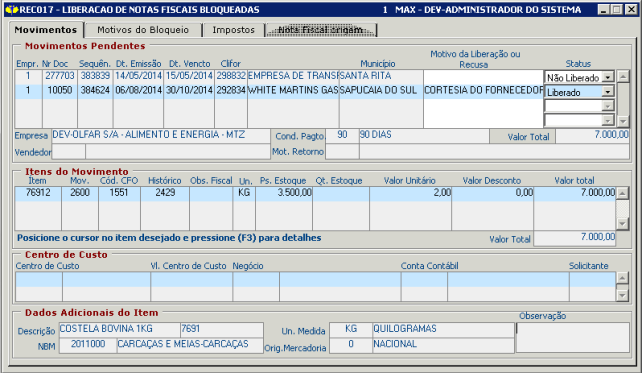Click up arrow of Centro de Custo scrollbar
This screenshot has height=373, width=642.
coord(622,278)
